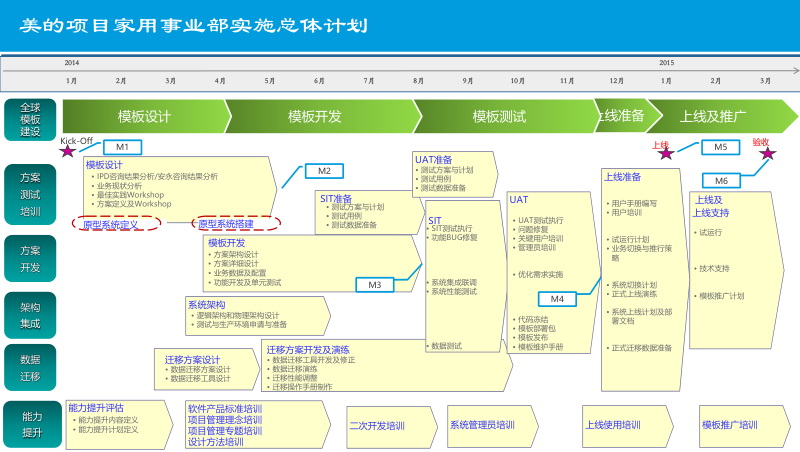Select the 能力提升 row label
This screenshot has width=800, height=452.
click(32, 424)
